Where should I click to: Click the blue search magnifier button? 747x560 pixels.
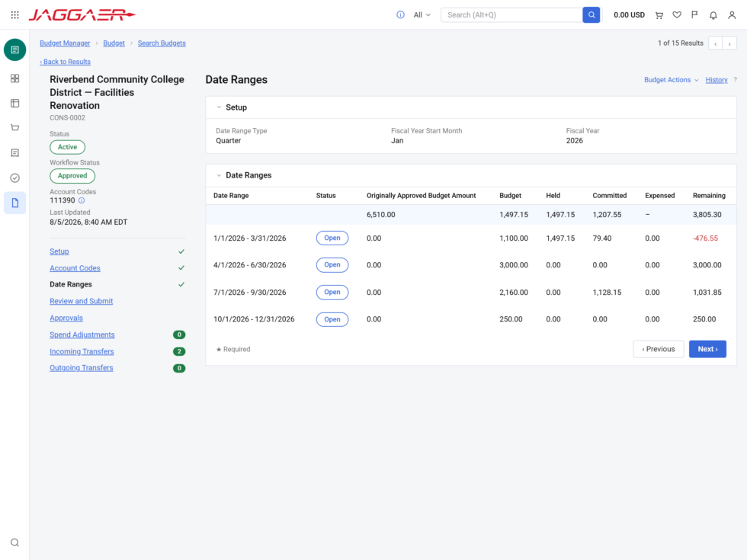coord(592,14)
